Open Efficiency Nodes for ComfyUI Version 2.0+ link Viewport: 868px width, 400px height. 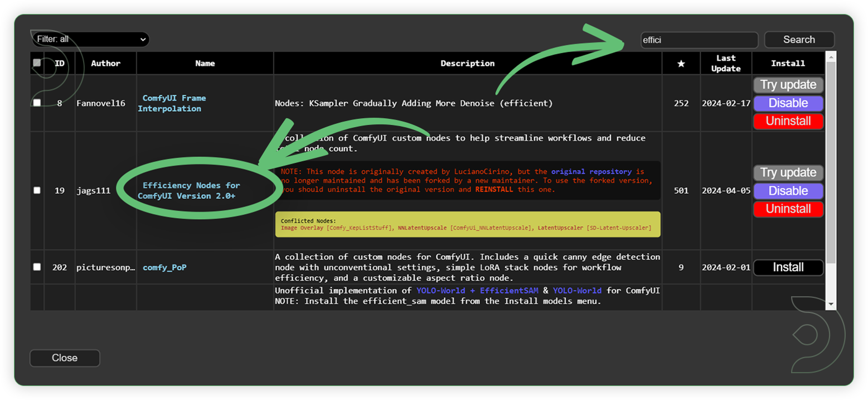tap(191, 190)
